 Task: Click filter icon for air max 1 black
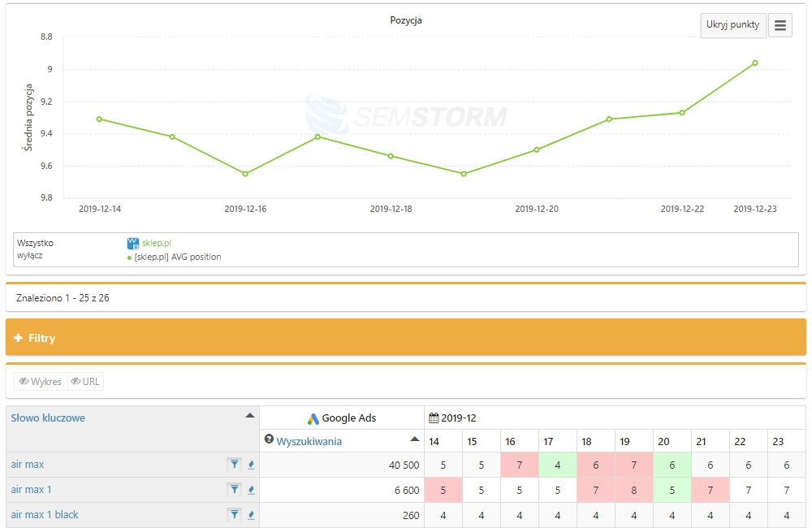[x=234, y=515]
